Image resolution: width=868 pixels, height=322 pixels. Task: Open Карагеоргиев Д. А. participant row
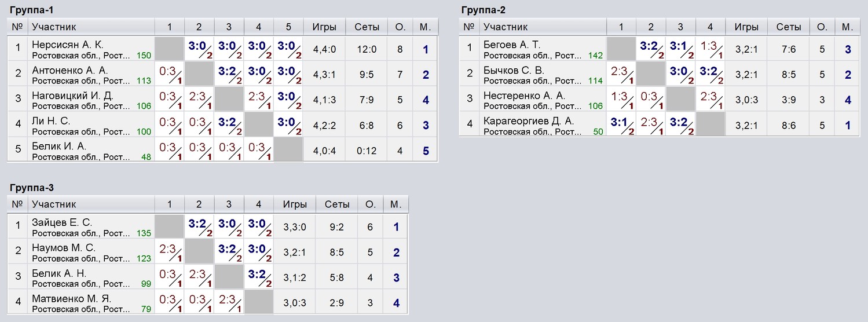tap(529, 121)
